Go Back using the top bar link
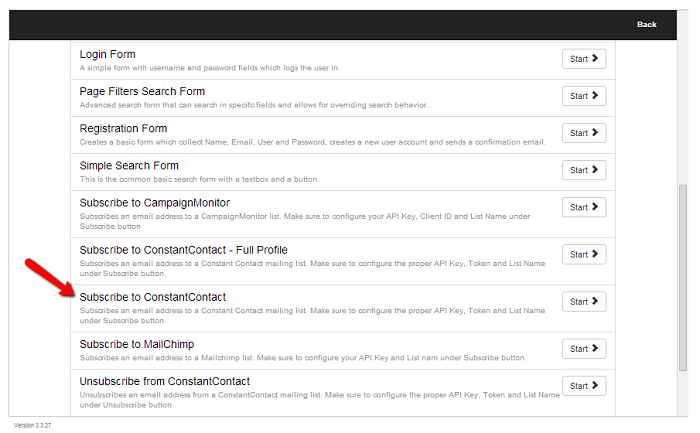The width and height of the screenshot is (700, 433). click(646, 25)
